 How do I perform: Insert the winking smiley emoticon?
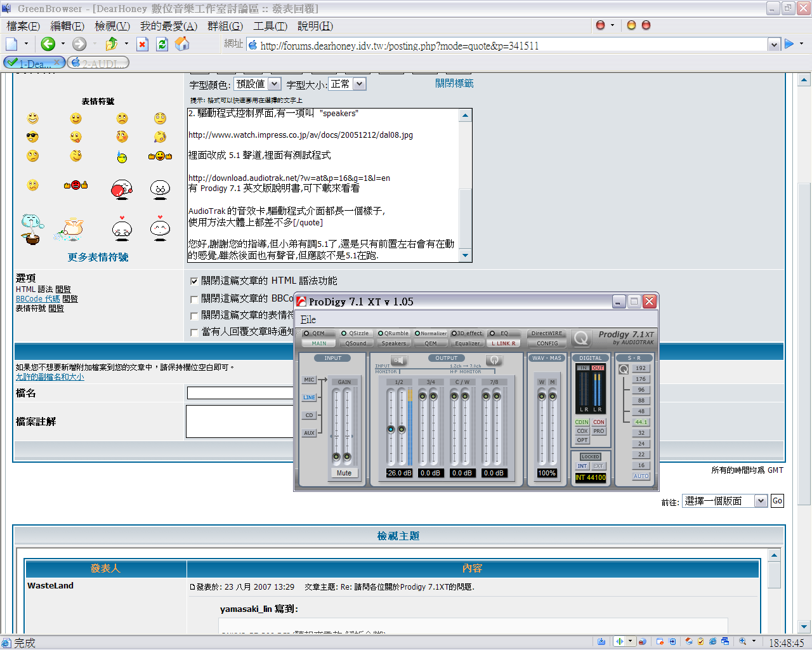click(x=75, y=156)
